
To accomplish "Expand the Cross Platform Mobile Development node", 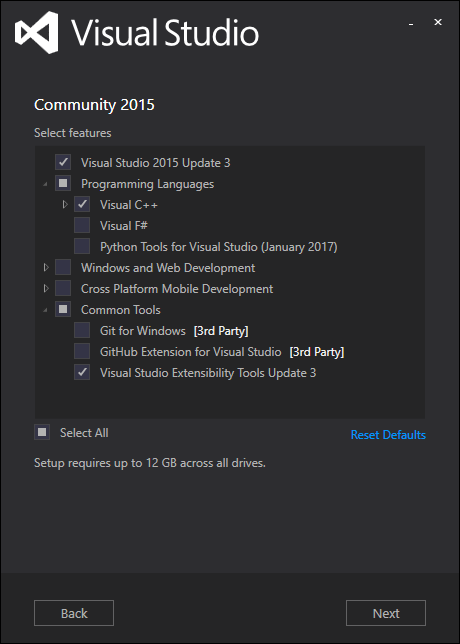I will point(46,288).
